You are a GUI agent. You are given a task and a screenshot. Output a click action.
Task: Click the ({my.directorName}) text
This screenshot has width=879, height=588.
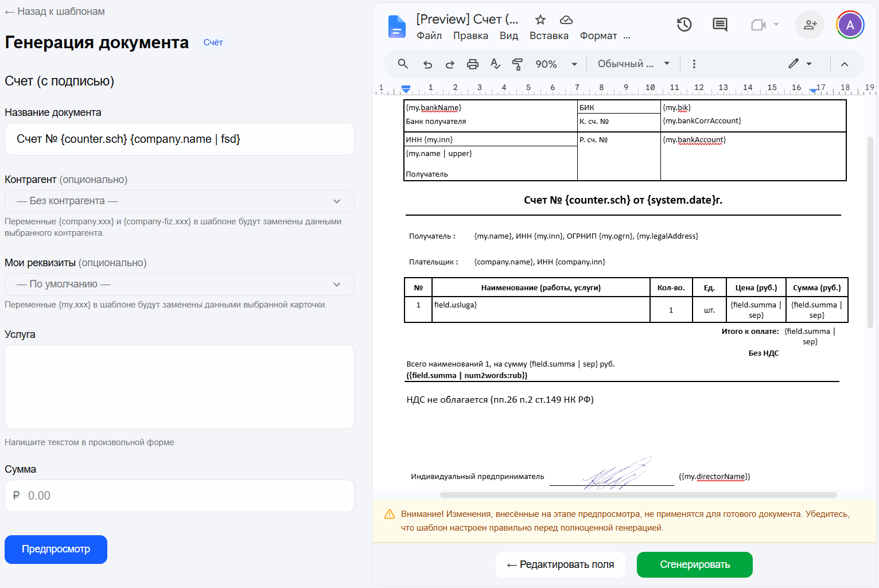pyautogui.click(x=714, y=477)
